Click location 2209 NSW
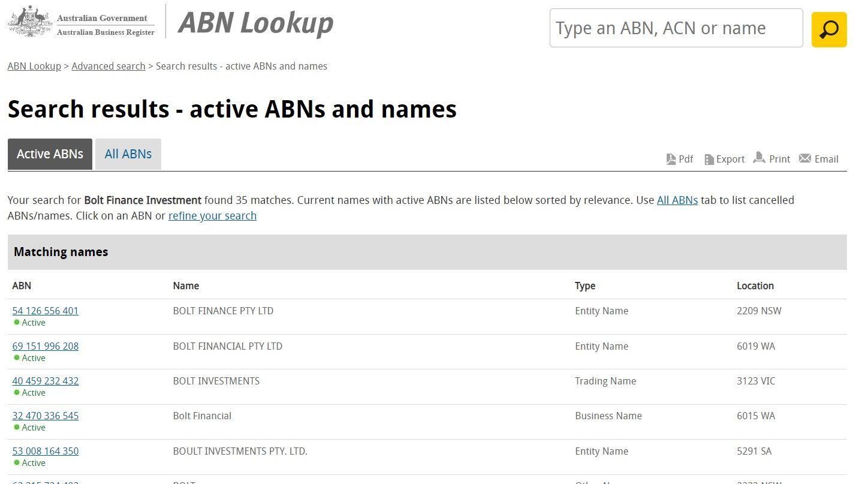The width and height of the screenshot is (868, 484). coord(759,311)
